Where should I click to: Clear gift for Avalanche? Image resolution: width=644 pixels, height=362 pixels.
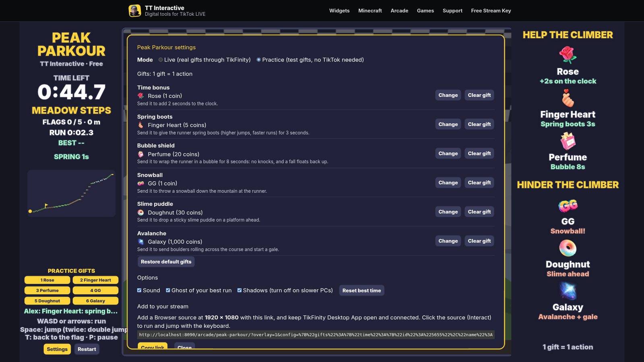[x=479, y=241]
